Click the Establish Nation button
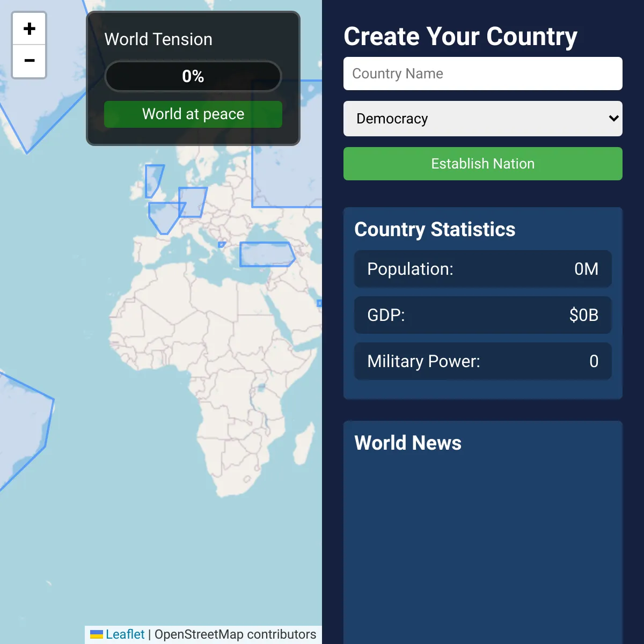Viewport: 644px width, 644px height. [x=483, y=164]
